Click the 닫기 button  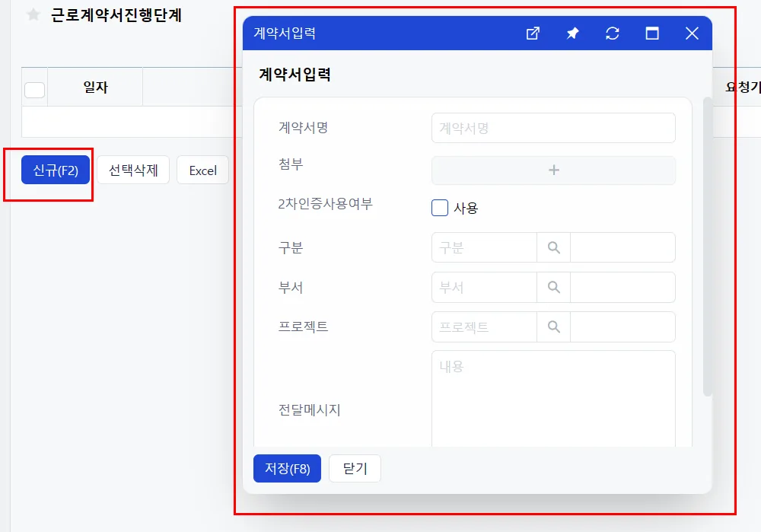(355, 468)
